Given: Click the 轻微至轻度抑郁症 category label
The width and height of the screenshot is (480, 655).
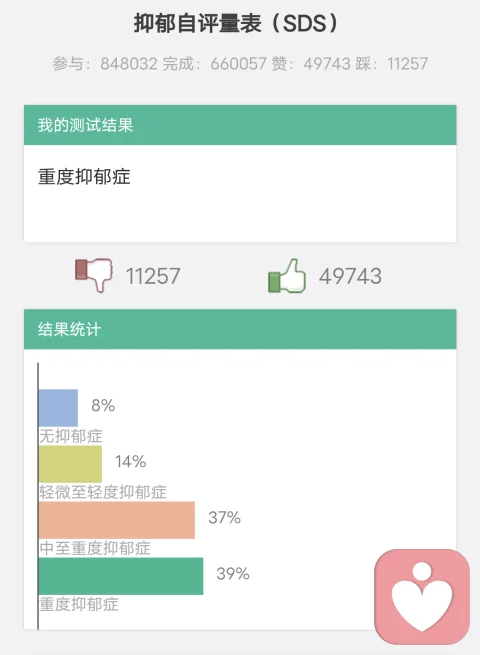Looking at the screenshot, I should 103,492.
